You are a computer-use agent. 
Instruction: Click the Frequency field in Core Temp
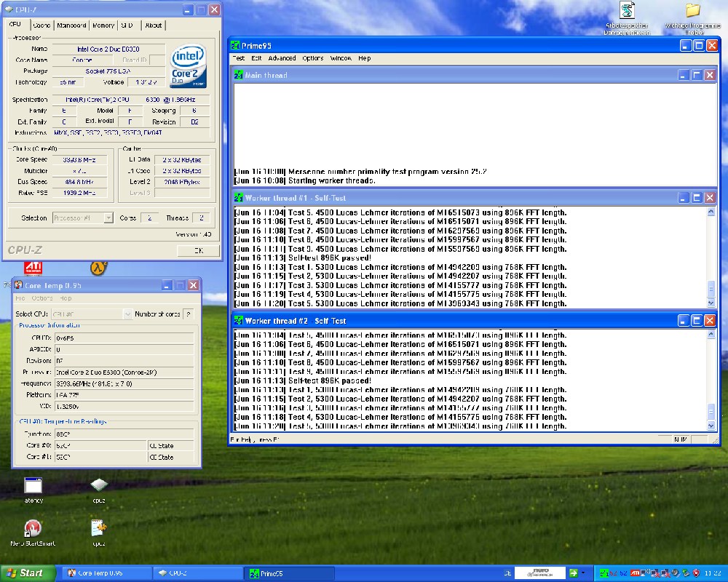[124, 383]
